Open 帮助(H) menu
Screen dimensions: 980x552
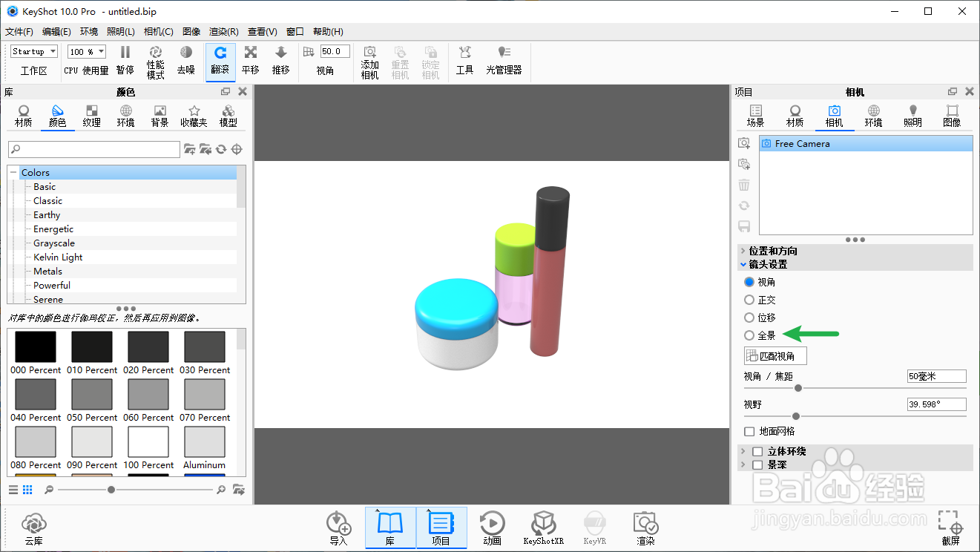(328, 32)
